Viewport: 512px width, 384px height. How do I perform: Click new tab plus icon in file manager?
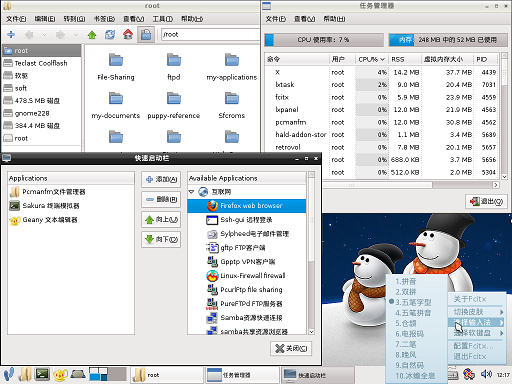point(11,34)
